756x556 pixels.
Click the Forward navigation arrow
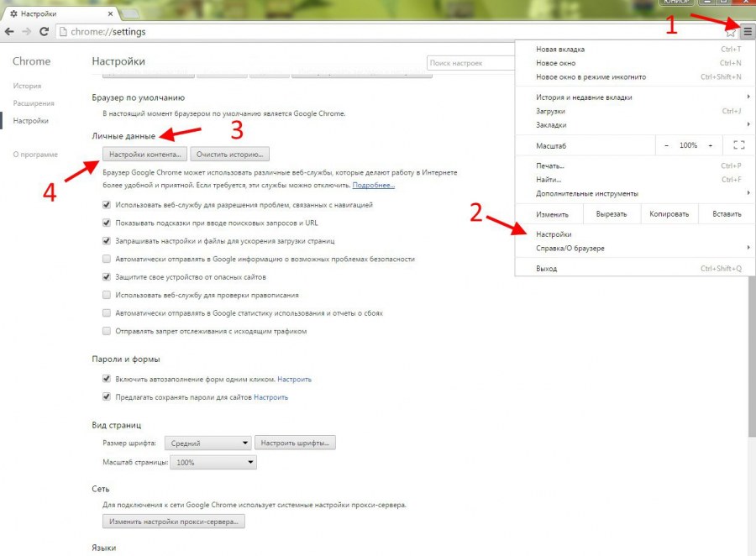26,31
